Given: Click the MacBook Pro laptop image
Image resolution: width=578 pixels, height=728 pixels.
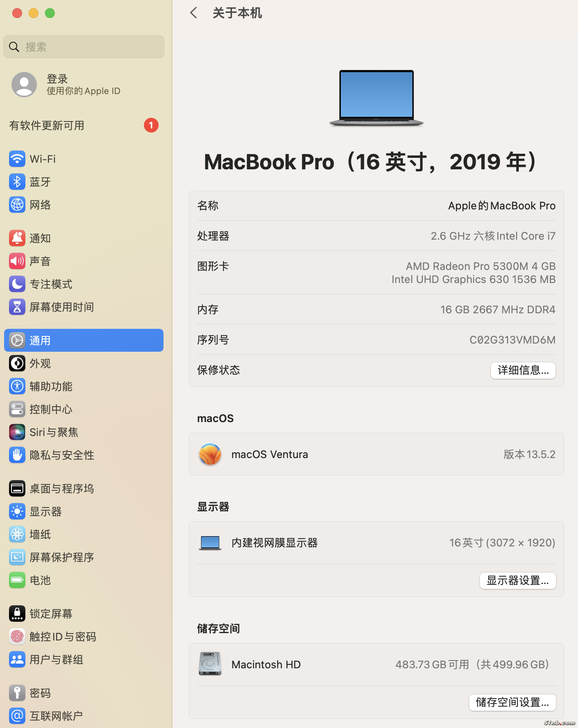Looking at the screenshot, I should pyautogui.click(x=376, y=97).
